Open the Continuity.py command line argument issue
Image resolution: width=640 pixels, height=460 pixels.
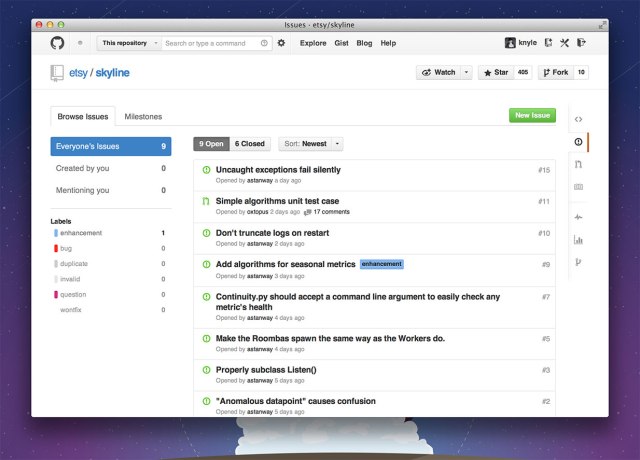click(x=358, y=302)
